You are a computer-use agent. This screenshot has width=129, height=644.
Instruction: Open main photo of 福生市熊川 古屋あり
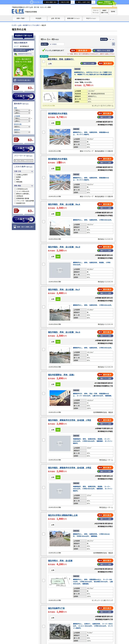tap(57, 79)
